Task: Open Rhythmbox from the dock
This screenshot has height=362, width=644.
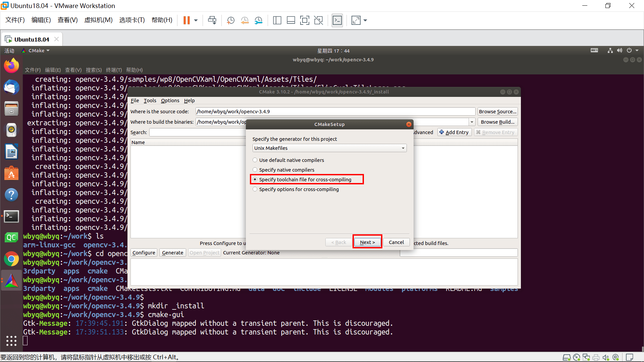Action: click(x=11, y=130)
